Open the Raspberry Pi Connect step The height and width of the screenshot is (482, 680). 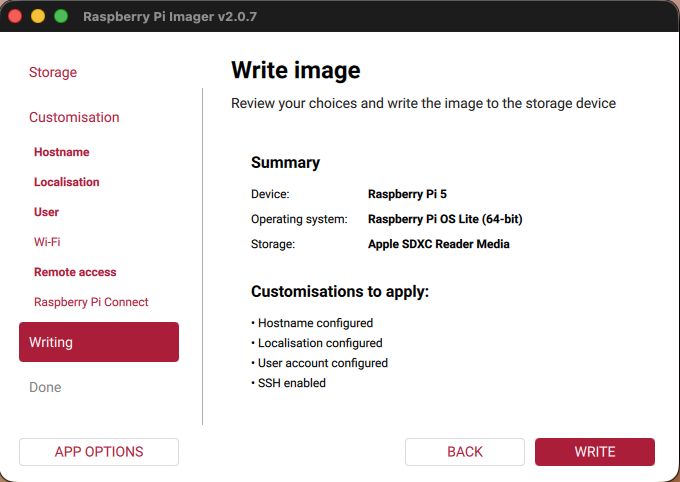(91, 302)
